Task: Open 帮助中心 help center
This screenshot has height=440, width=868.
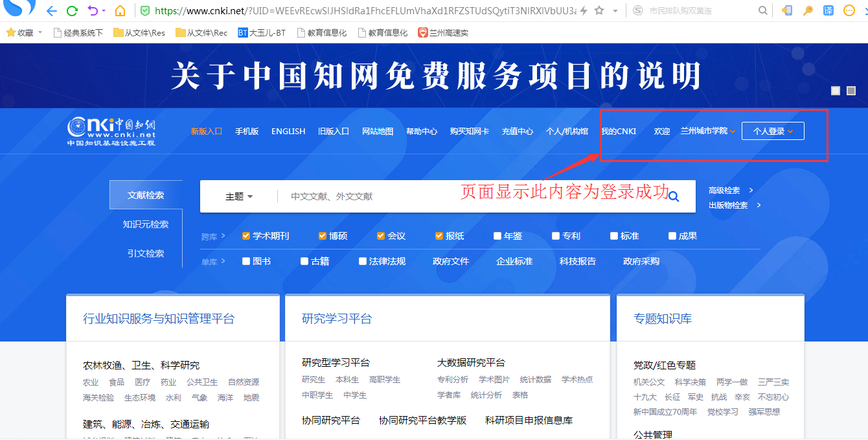Action: 422,131
